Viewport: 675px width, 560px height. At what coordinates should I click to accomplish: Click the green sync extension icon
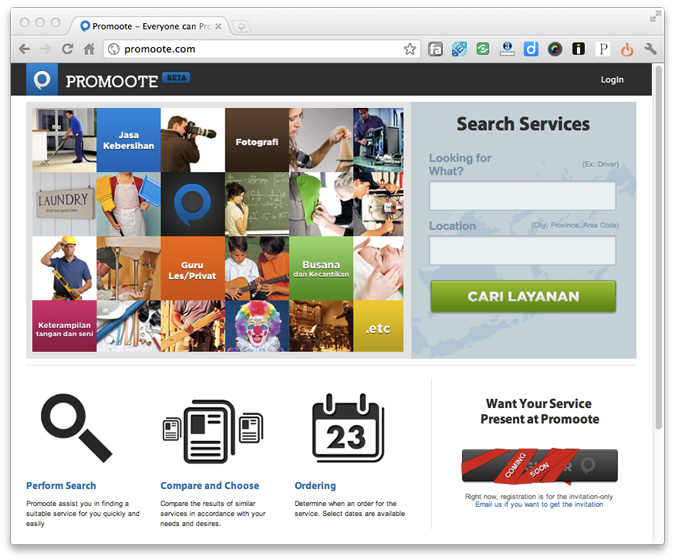[483, 49]
